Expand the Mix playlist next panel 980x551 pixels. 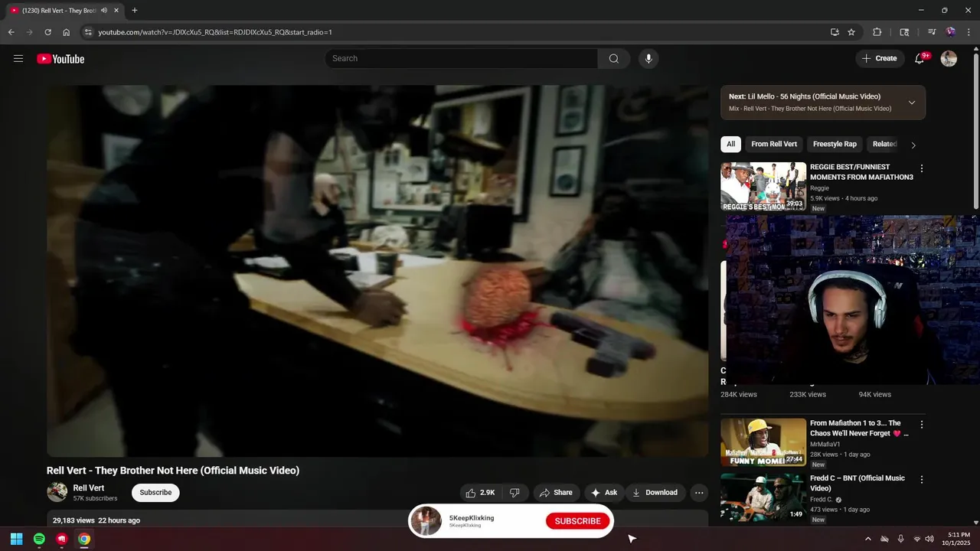[x=911, y=103]
